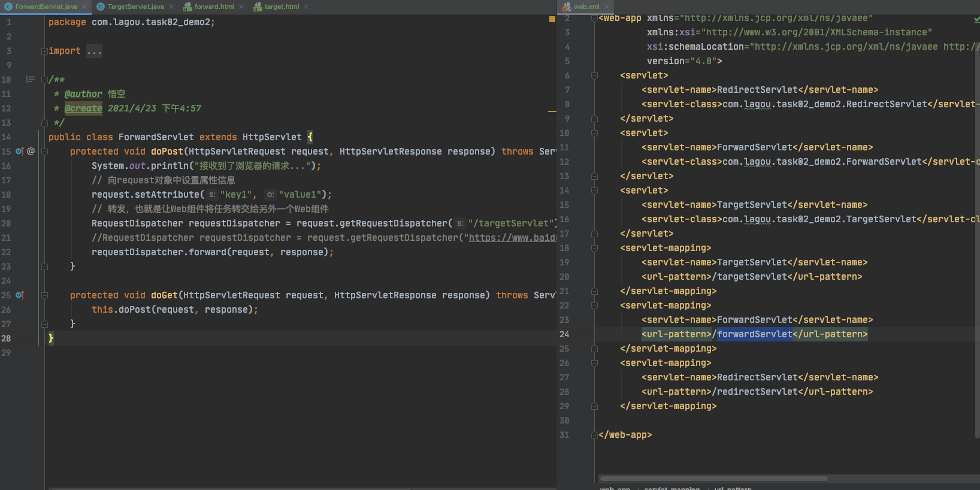Click the Java class icon on ForwardServlet.java tab

point(8,7)
